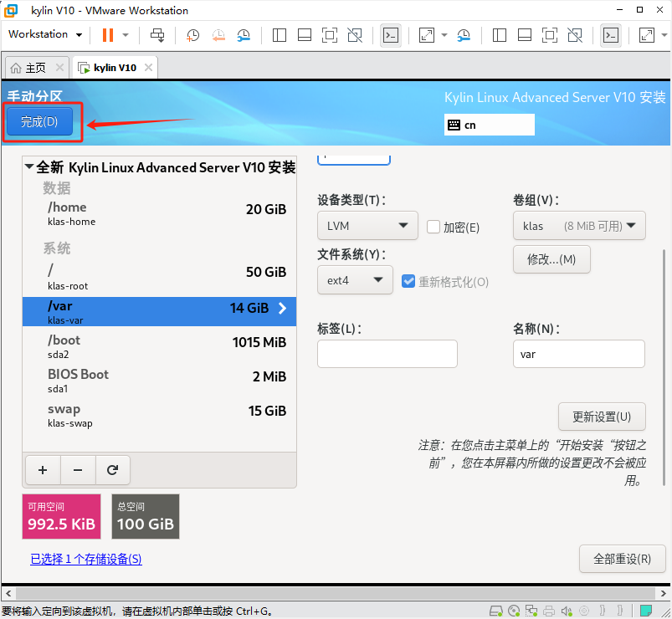The image size is (672, 619).
Task: Open the Workstation menu
Action: click(x=45, y=34)
